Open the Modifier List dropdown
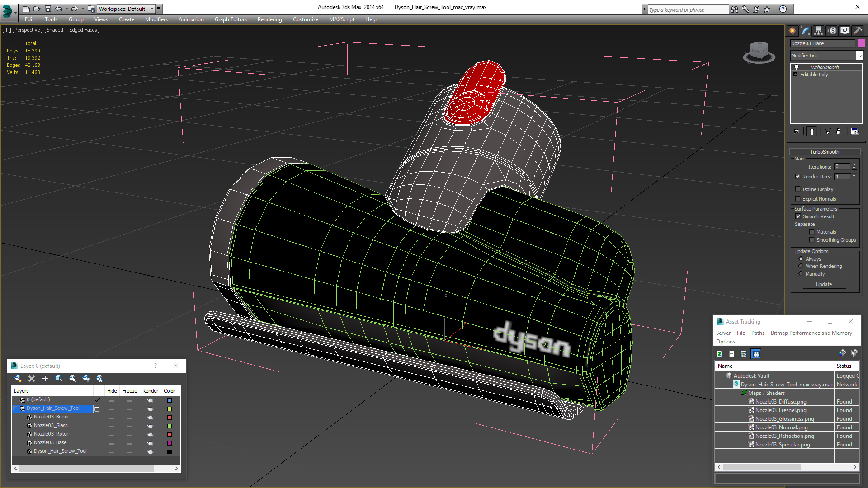This screenshot has width=868, height=488. click(x=859, y=56)
